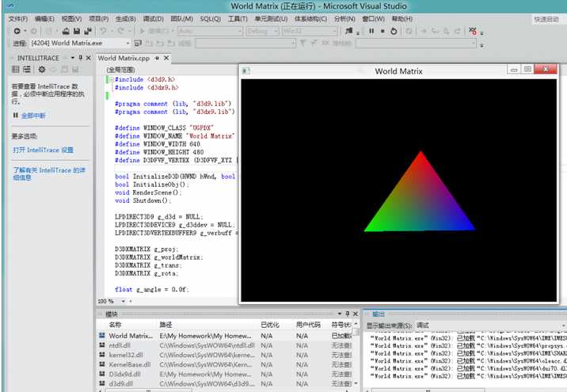The height and width of the screenshot is (392, 567).
Task: Click the 全部中断 link in IntelliTrace
Action: [32, 116]
